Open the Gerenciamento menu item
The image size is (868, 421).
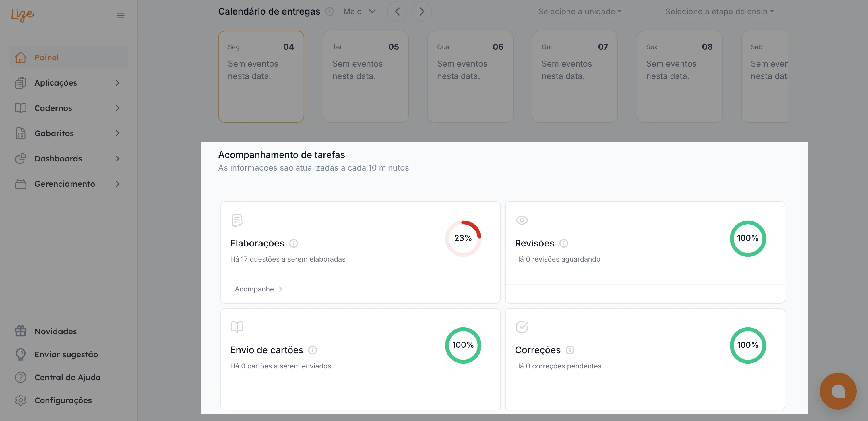pyautogui.click(x=69, y=184)
